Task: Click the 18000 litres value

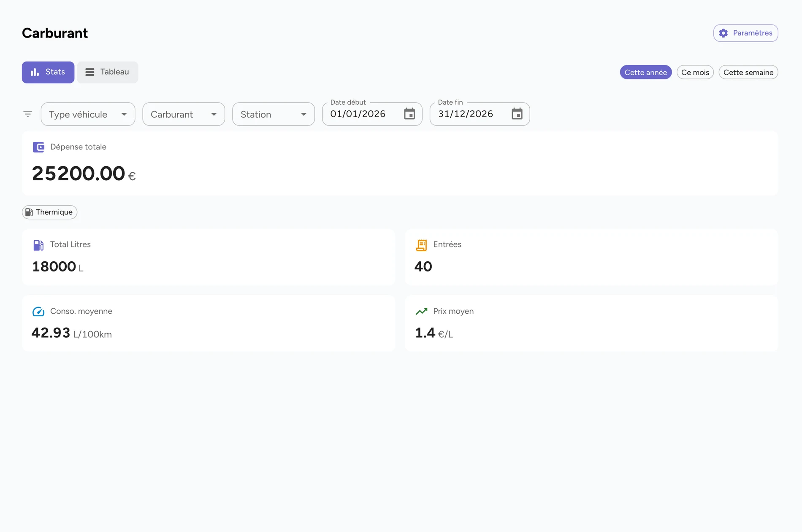Action: click(54, 266)
